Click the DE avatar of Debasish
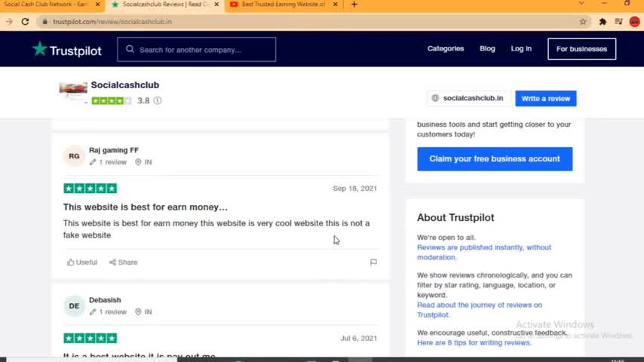This screenshot has height=362, width=644. coord(74,306)
